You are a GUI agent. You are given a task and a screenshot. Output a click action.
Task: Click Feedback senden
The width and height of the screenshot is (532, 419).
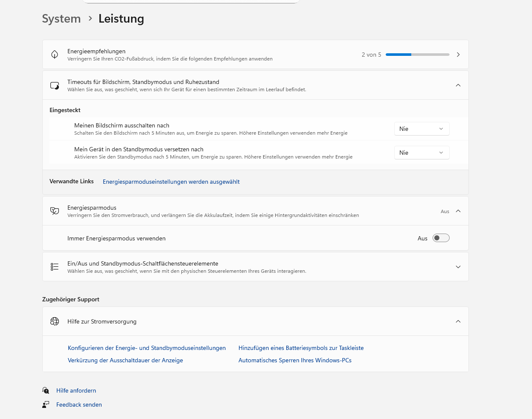tap(79, 405)
